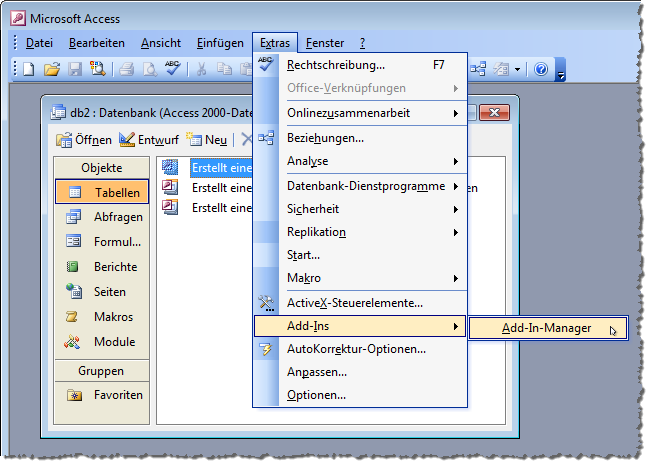This screenshot has width=650, height=466.
Task: Expand the Datenbank-Dienstprogramme submenu
Action: (360, 186)
